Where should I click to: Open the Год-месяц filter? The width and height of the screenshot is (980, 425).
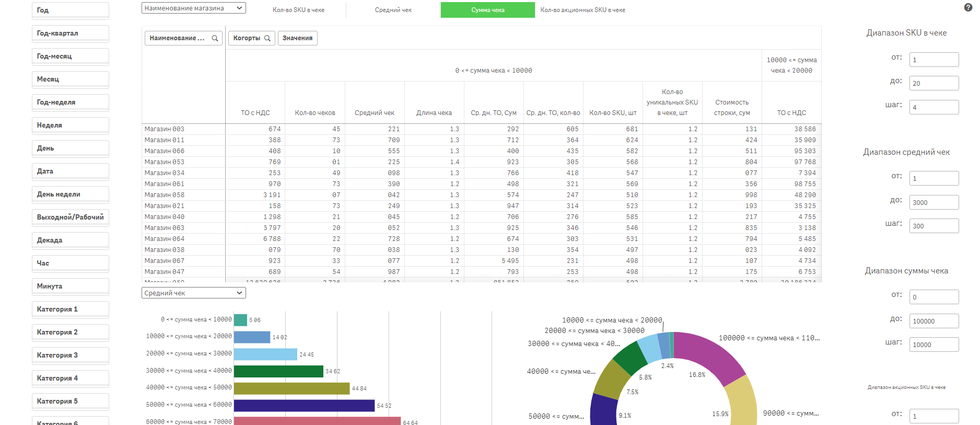[x=71, y=56]
